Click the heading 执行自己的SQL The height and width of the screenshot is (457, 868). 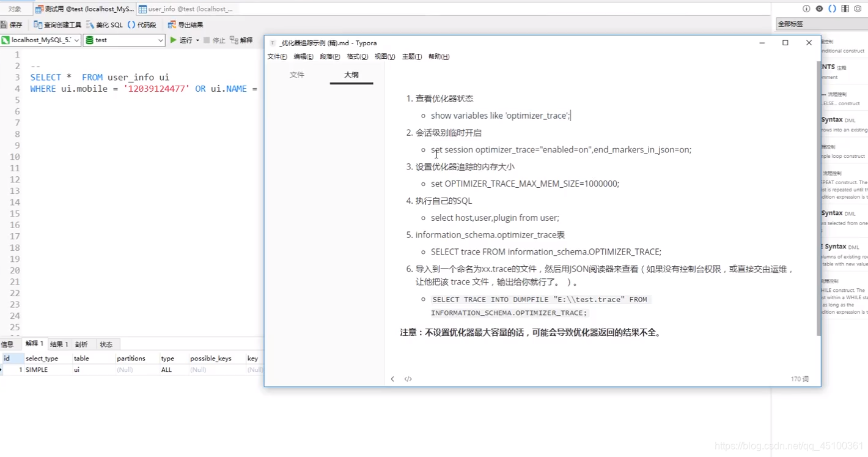[443, 201]
